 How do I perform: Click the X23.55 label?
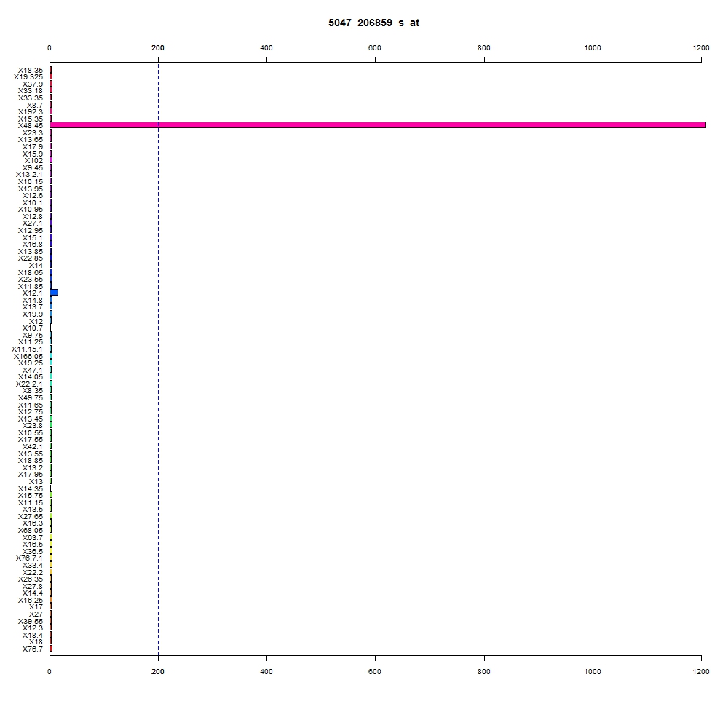pos(30,279)
